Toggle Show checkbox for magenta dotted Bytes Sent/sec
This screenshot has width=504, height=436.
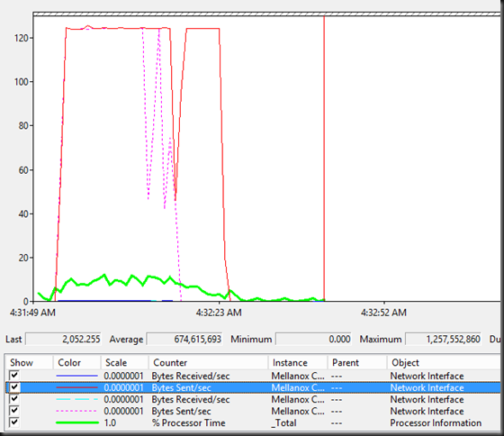tap(14, 411)
